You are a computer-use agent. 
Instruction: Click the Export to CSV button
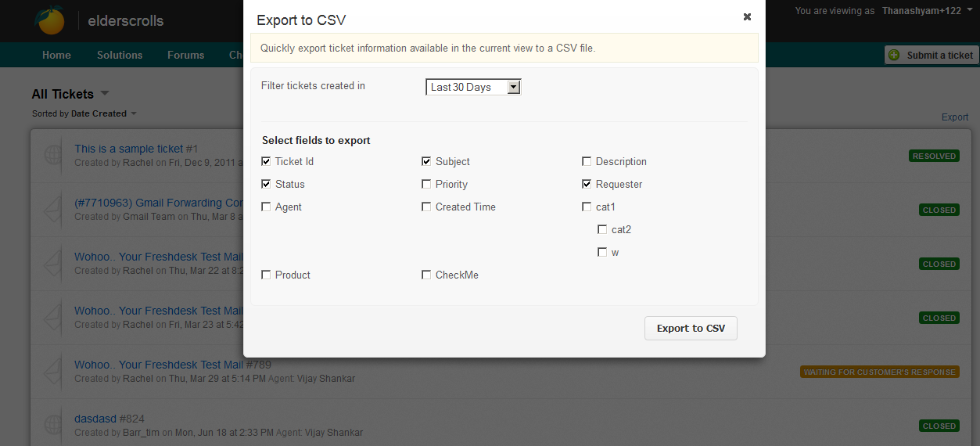point(691,328)
